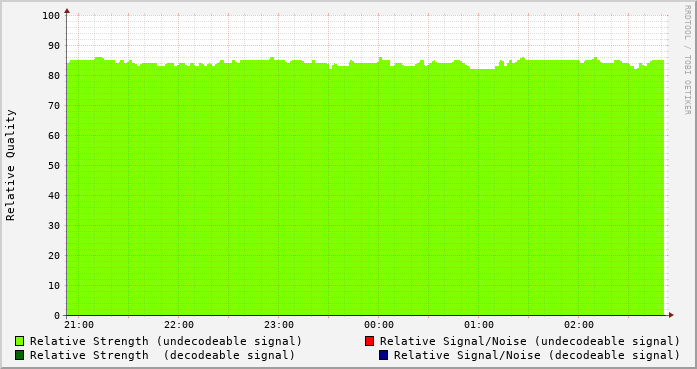Click the Relative Strength (decodeable signal) legend label

pos(162,355)
